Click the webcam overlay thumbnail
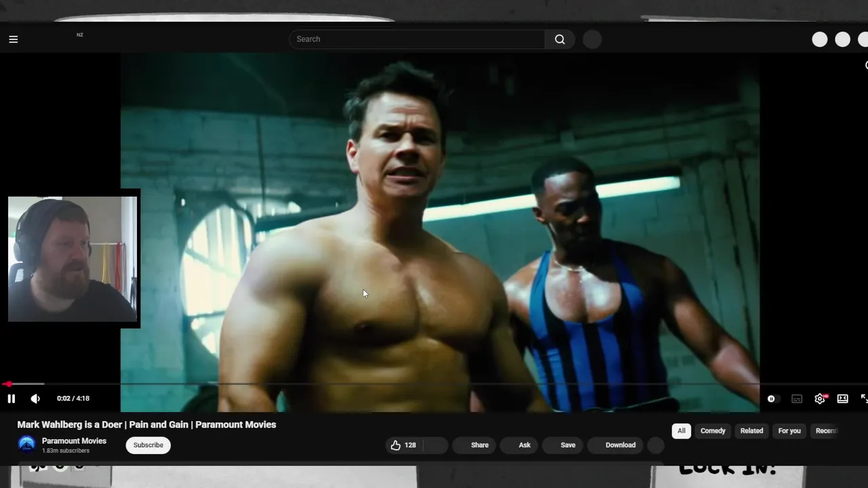Screen dimensions: 868x488 (x=73, y=259)
